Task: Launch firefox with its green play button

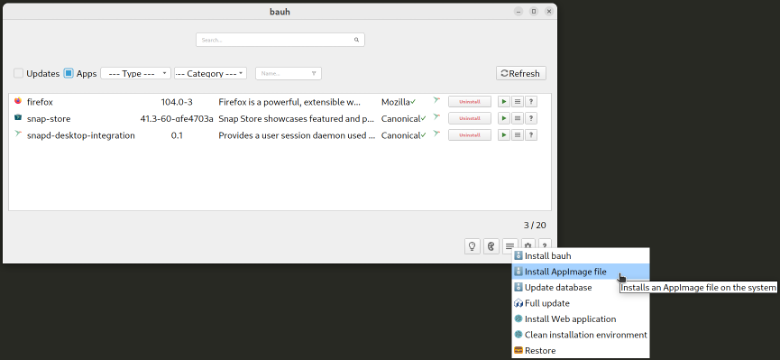Action: [503, 101]
